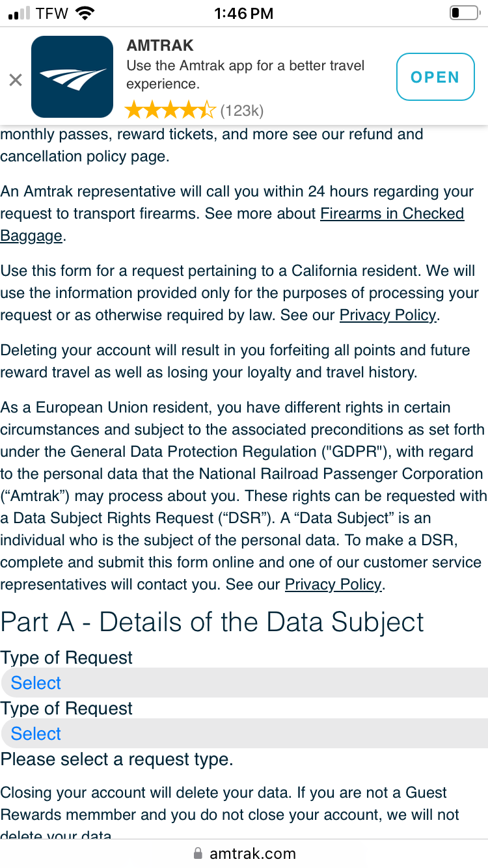The height and width of the screenshot is (868, 488).
Task: Follow the Firearms in Checked Baggage link
Action: [x=232, y=224]
